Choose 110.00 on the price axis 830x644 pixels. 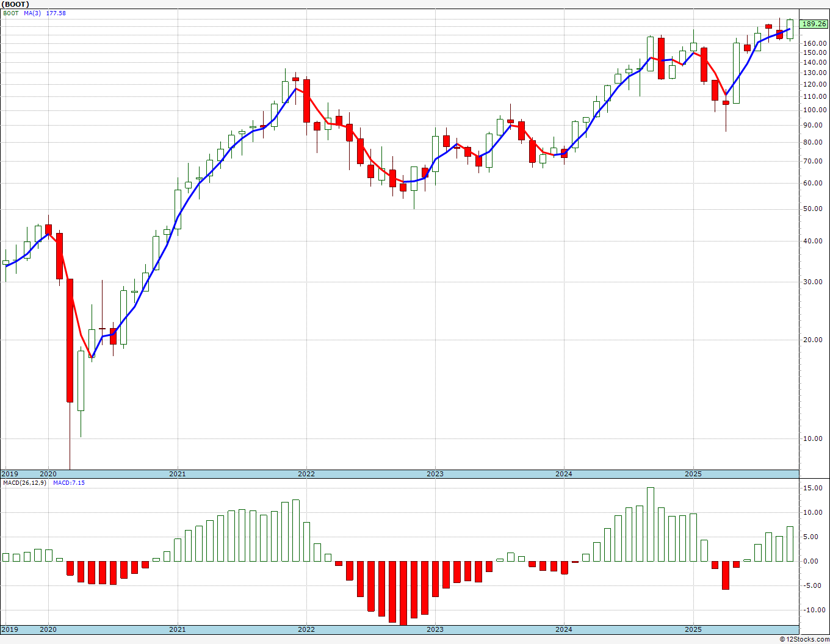[815, 96]
